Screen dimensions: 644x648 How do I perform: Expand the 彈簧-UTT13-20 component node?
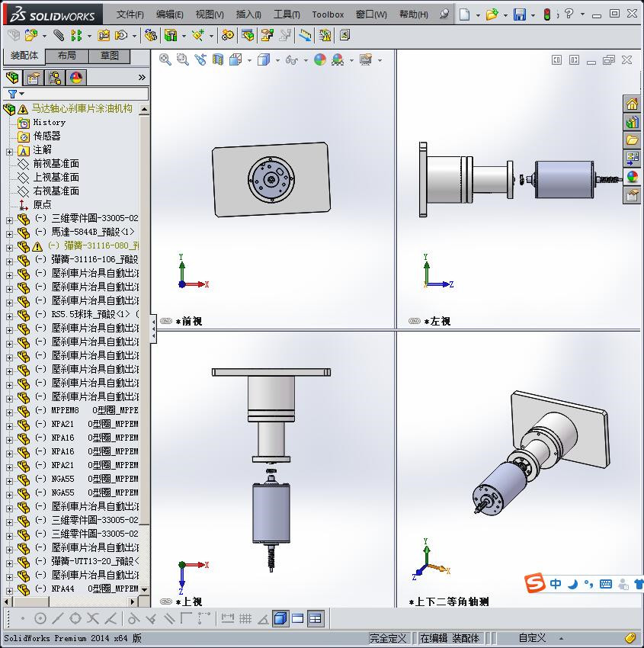click(9, 563)
